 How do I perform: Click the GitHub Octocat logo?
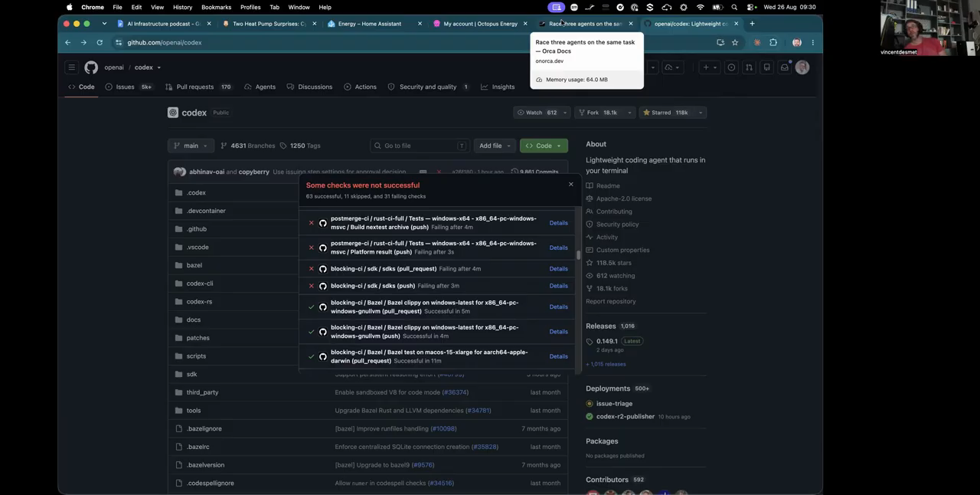pyautogui.click(x=91, y=67)
